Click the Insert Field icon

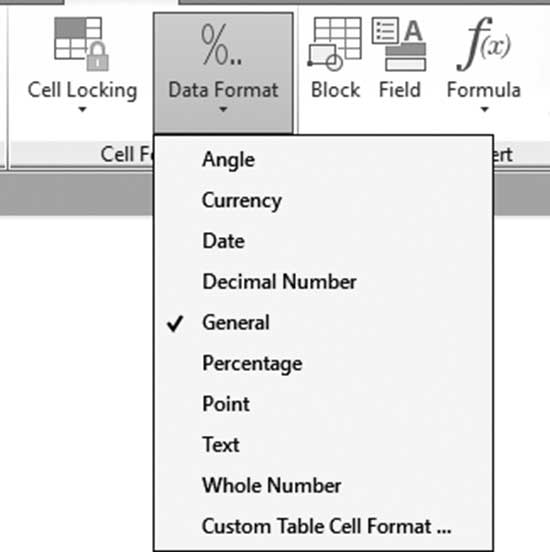(399, 44)
